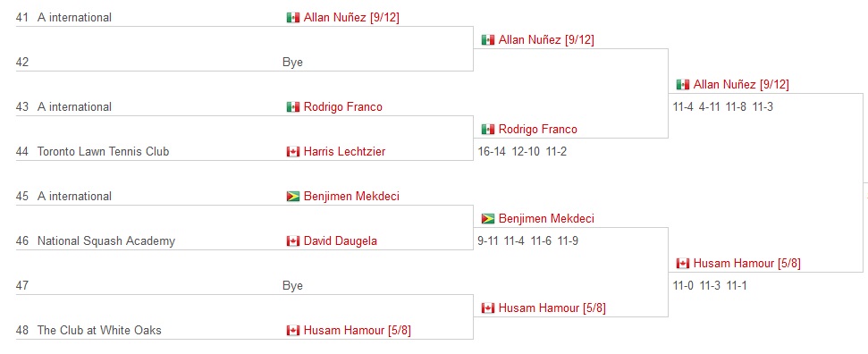868x354 pixels.
Task: Click National Squash Academy club text
Action: point(106,241)
